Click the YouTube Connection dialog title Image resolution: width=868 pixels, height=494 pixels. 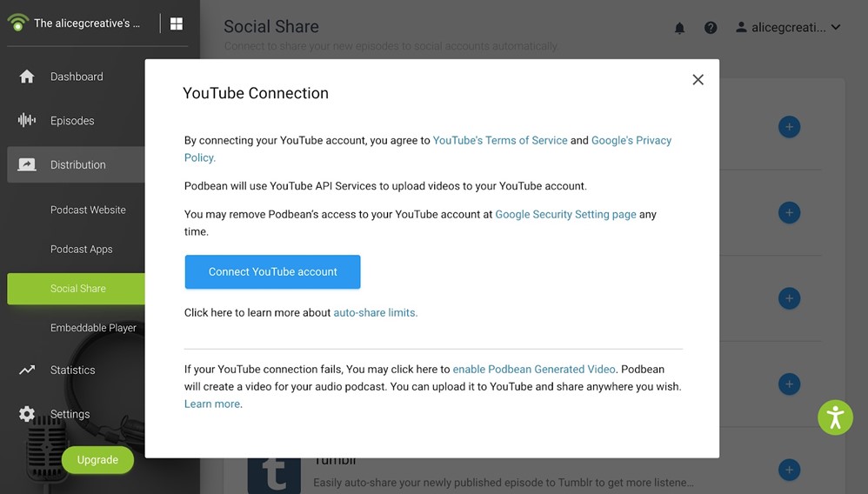click(255, 93)
